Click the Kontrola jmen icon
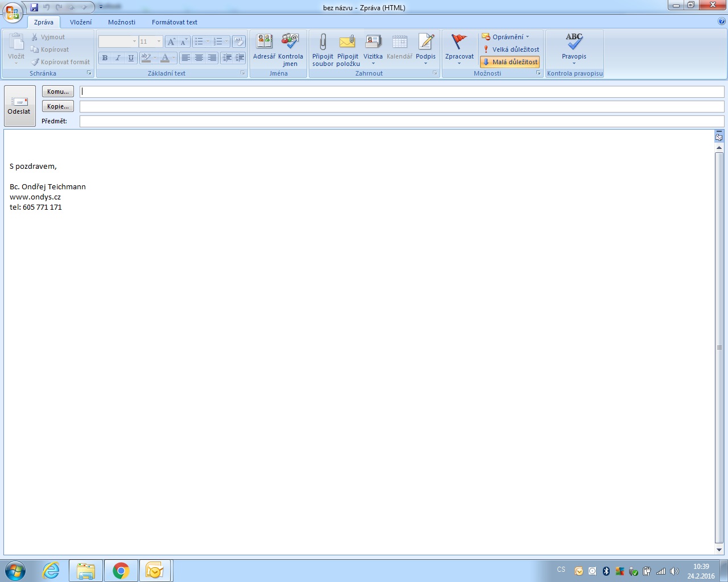Image resolution: width=728 pixels, height=582 pixels. [290, 43]
